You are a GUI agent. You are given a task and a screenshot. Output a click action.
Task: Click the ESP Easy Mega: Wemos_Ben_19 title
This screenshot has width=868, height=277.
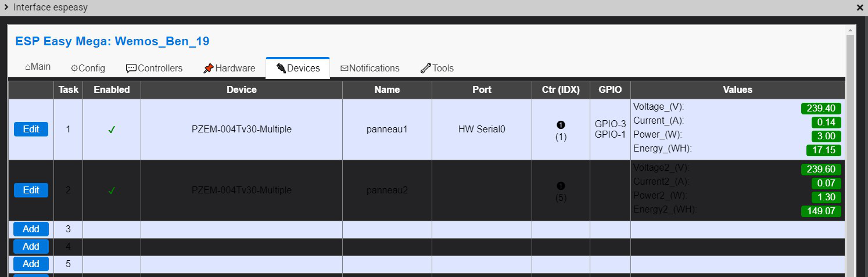coord(112,41)
